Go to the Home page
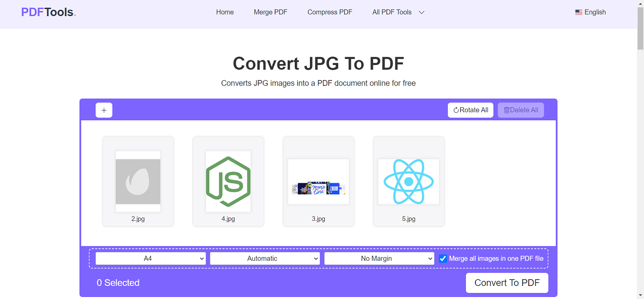 pos(224,12)
